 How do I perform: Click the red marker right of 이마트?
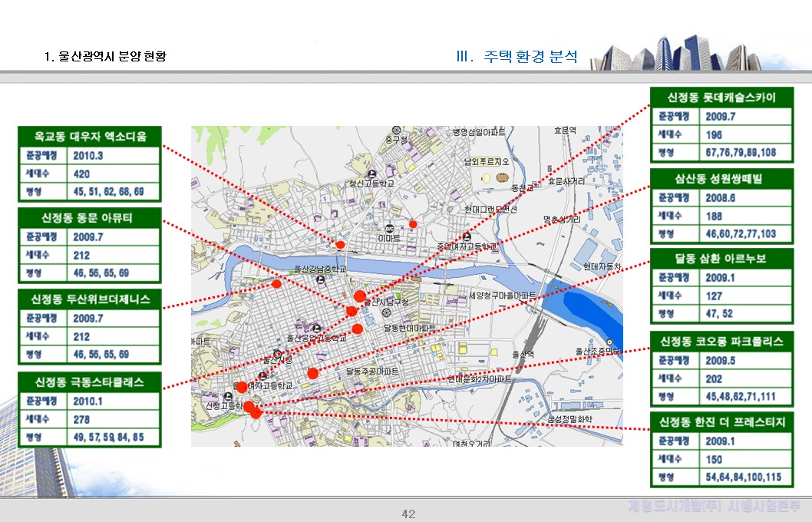413,224
